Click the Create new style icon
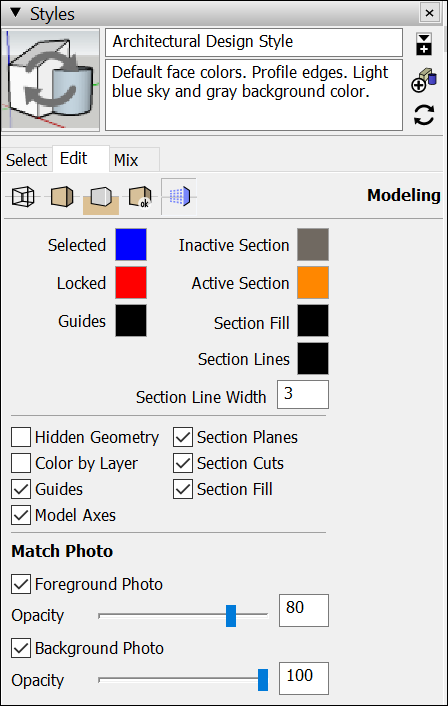The height and width of the screenshot is (706, 448). pyautogui.click(x=424, y=81)
